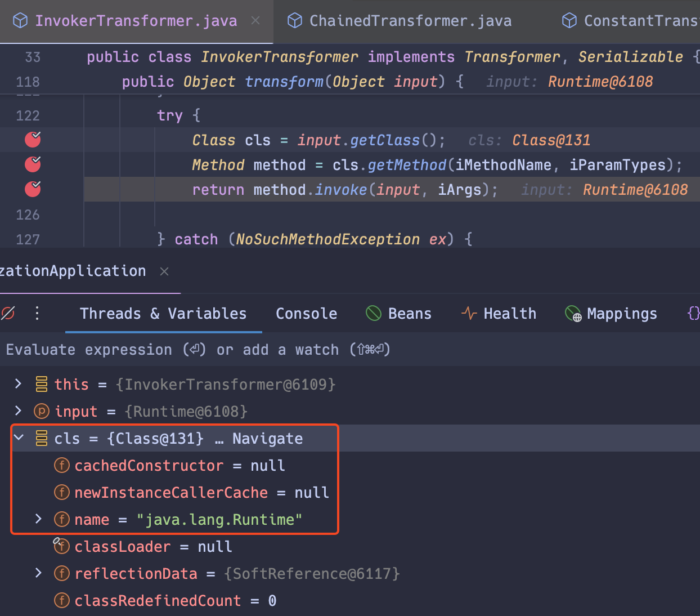Click the field icon beside cachedConstructor
Viewport: 700px width, 616px height.
coord(61,465)
